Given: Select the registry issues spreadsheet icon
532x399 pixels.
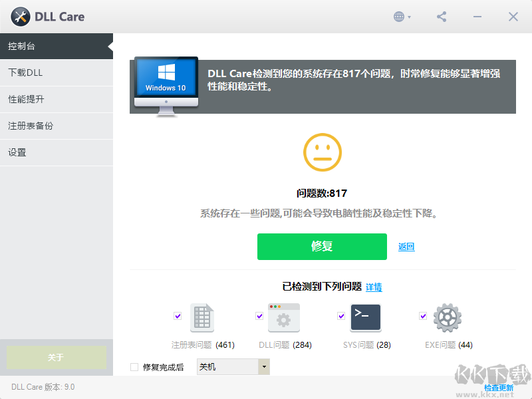Looking at the screenshot, I should 201,317.
